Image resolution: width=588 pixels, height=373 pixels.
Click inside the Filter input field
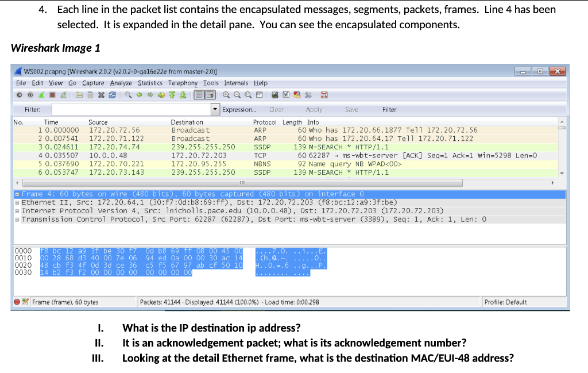(x=132, y=109)
